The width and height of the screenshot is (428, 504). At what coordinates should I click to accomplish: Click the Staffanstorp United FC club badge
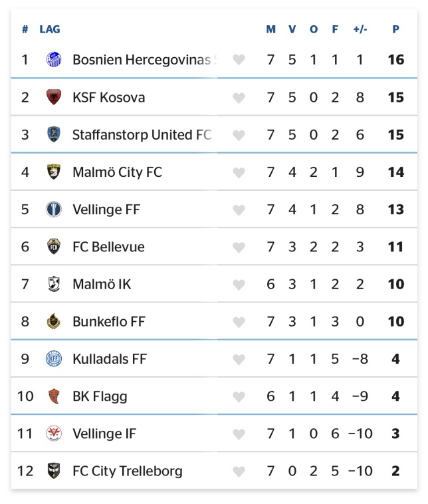(x=54, y=134)
